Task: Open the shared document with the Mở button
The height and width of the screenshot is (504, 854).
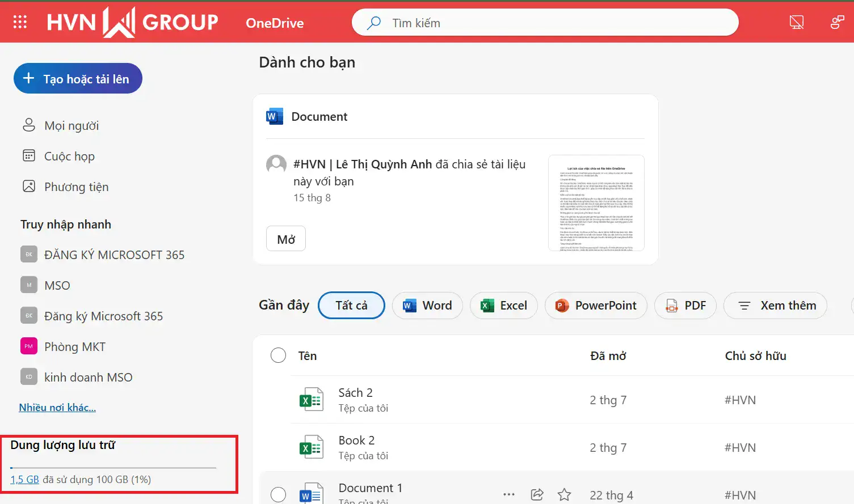Action: pyautogui.click(x=285, y=239)
